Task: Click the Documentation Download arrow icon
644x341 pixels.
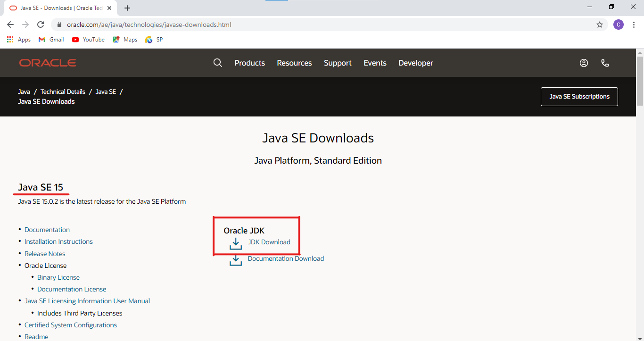Action: [235, 259]
